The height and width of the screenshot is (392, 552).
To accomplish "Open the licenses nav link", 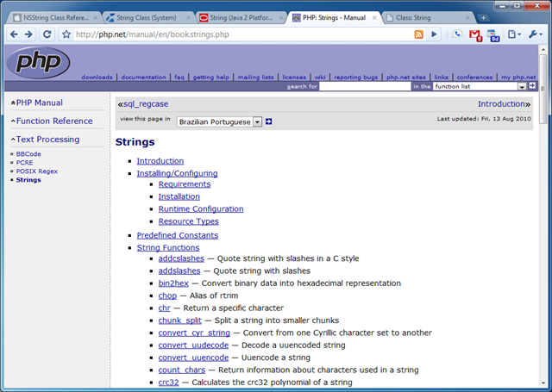I will [x=294, y=77].
